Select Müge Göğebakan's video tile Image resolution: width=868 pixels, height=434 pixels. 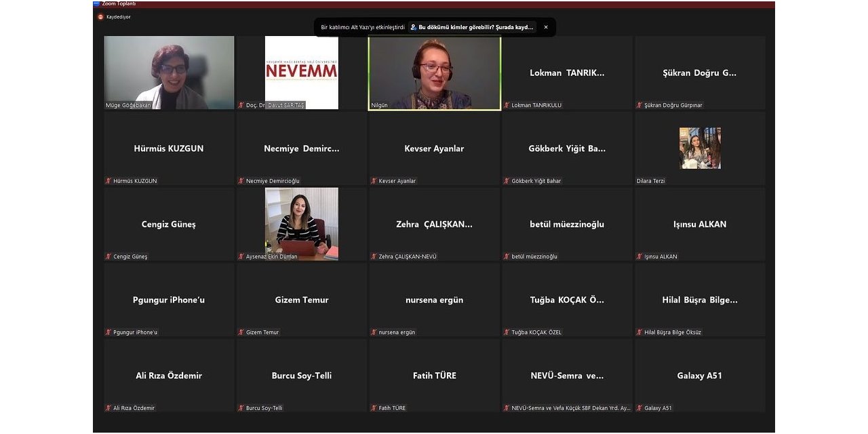coord(169,72)
